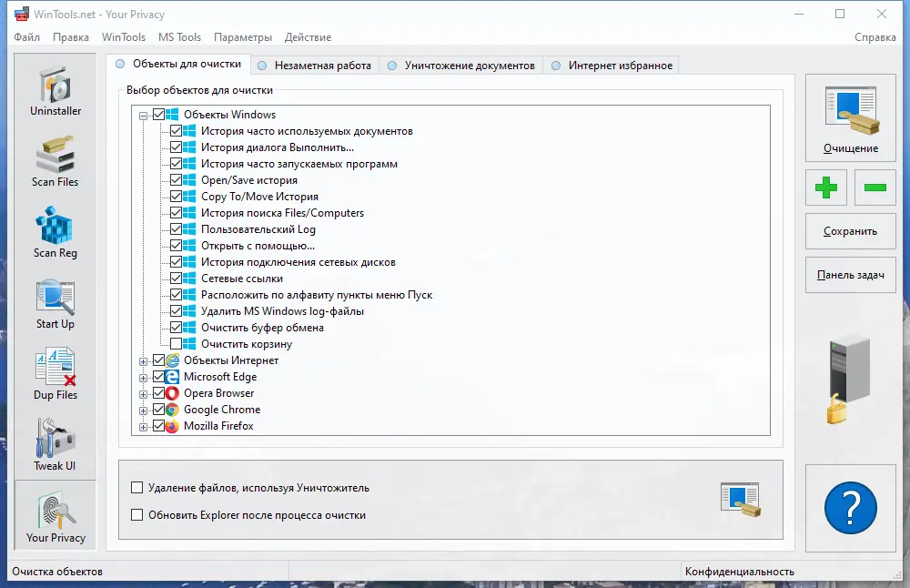Select История поиска Files/Computers row
The image size is (910, 588).
click(x=283, y=213)
